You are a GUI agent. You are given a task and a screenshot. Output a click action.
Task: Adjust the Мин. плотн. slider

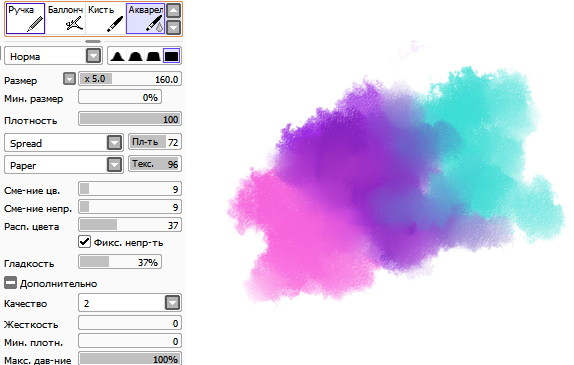130,341
